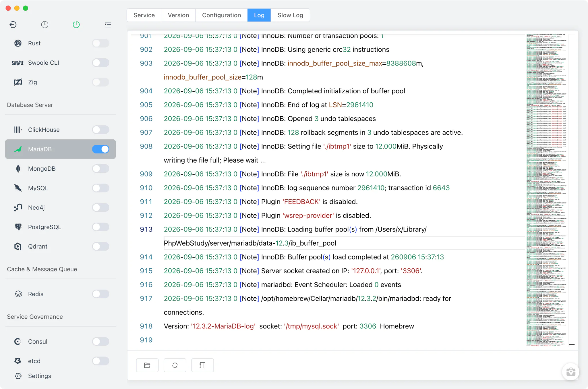Click the MariaDB seal icon

(x=18, y=149)
